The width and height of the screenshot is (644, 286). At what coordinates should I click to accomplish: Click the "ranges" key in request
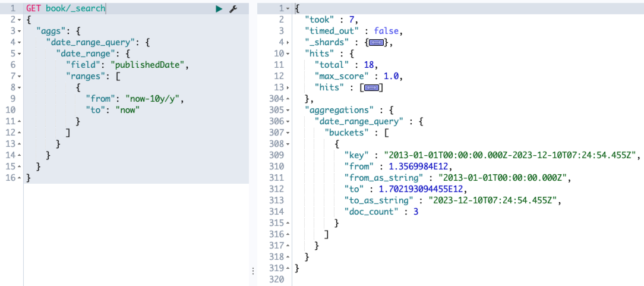(86, 77)
